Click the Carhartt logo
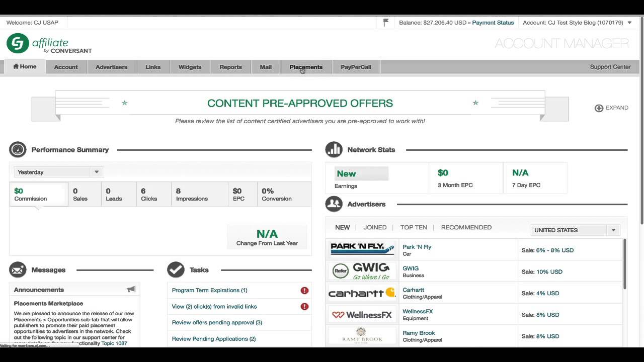The height and width of the screenshot is (362, 644). coord(361,293)
